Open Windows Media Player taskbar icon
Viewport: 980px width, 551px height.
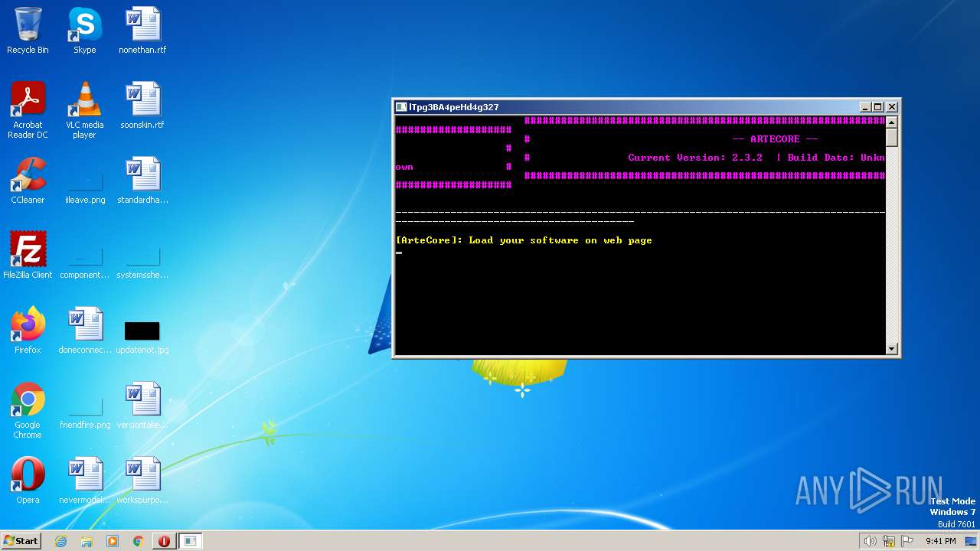pos(113,541)
